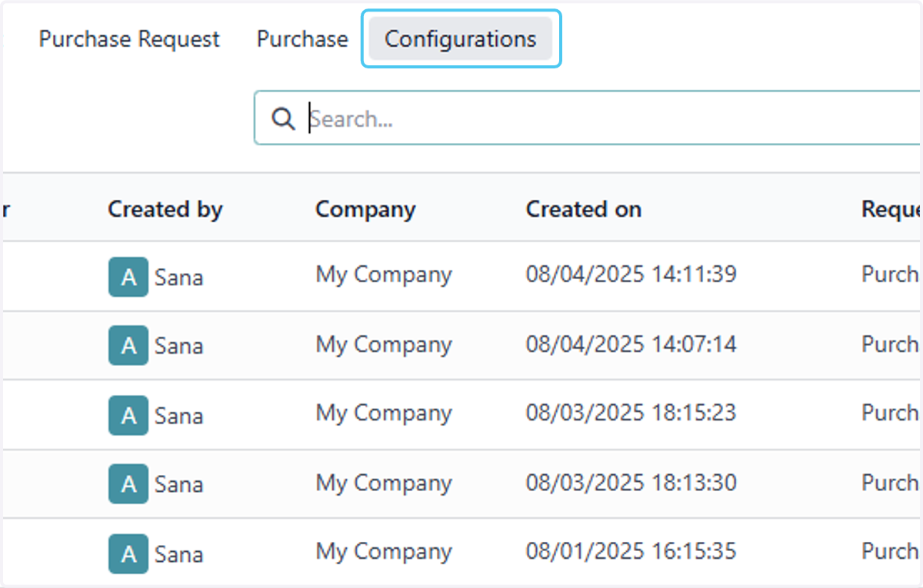Open record dated 08/03/2025 18:13:30
The image size is (923, 588).
631,482
